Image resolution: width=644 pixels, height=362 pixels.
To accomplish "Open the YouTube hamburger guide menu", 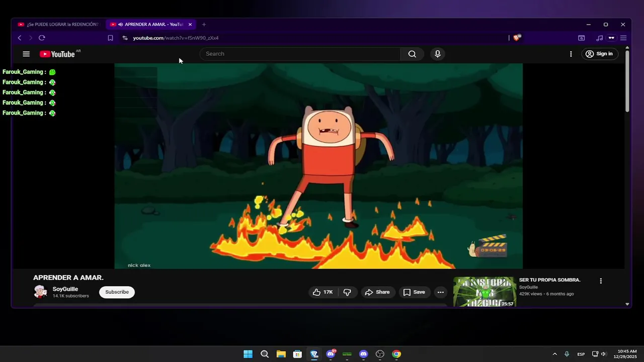I will pos(26,54).
